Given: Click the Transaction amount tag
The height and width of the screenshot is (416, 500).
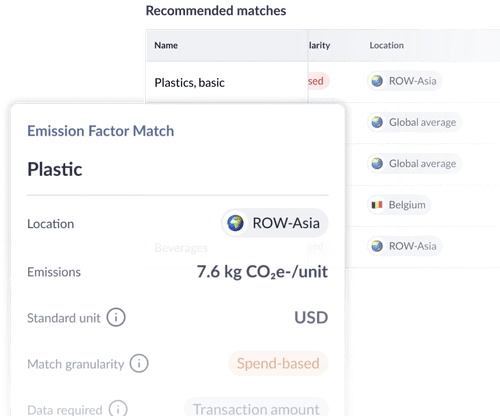Looking at the screenshot, I should pyautogui.click(x=256, y=408).
